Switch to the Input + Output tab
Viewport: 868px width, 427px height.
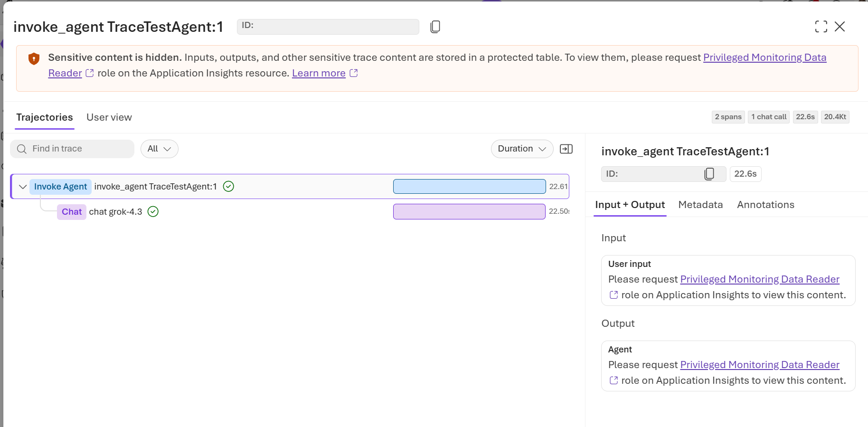coord(630,205)
